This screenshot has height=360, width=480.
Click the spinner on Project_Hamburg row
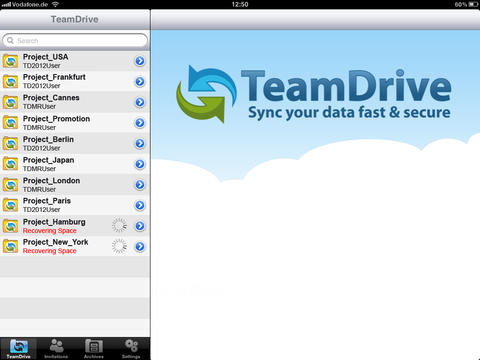click(x=119, y=226)
